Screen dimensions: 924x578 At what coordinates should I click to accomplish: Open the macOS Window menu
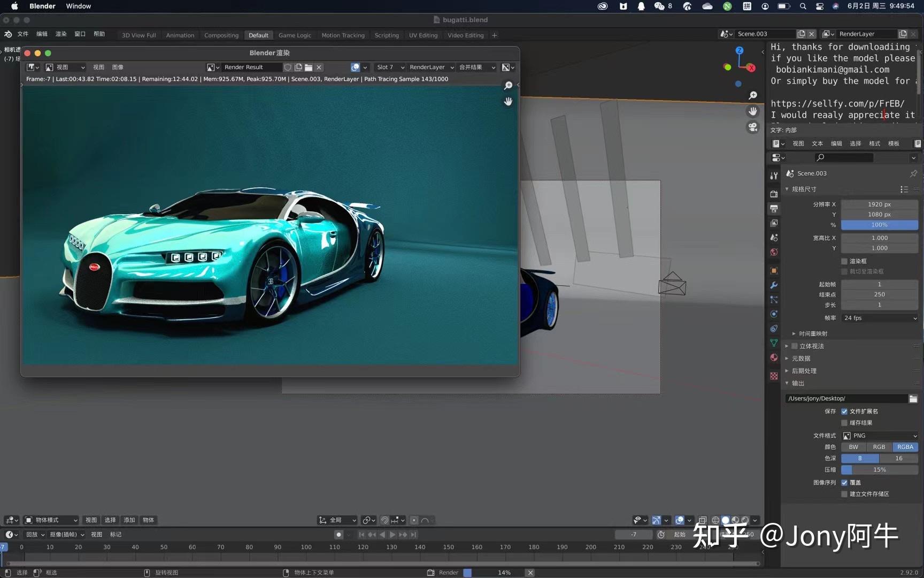click(79, 6)
